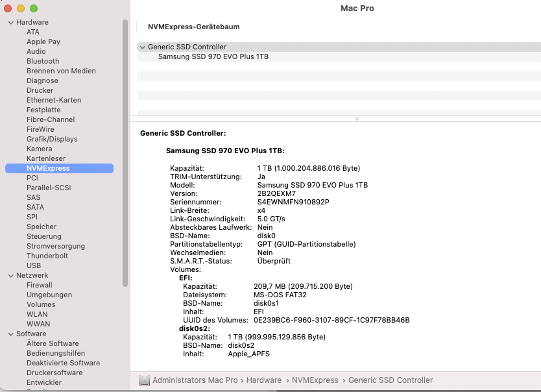The height and width of the screenshot is (392, 541).
Task: Select Bluetooth in the sidebar
Action: [43, 61]
